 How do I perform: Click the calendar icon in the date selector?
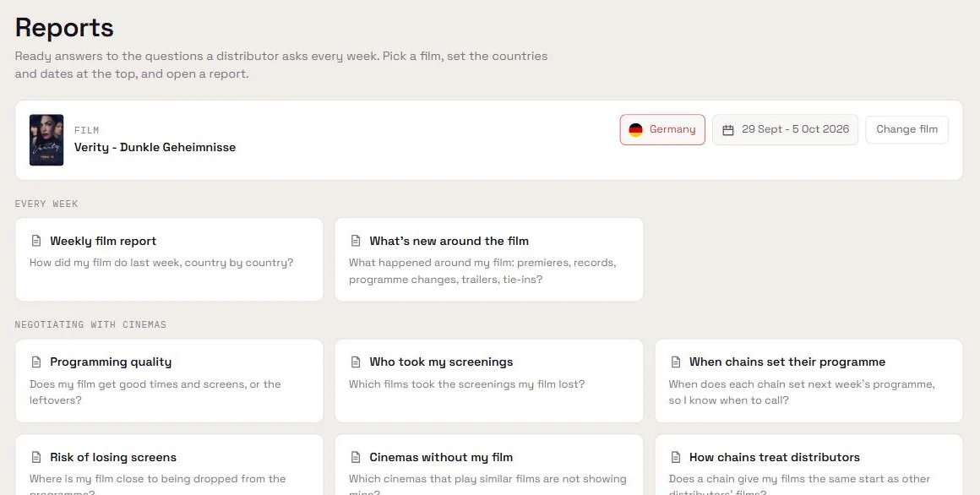point(728,130)
